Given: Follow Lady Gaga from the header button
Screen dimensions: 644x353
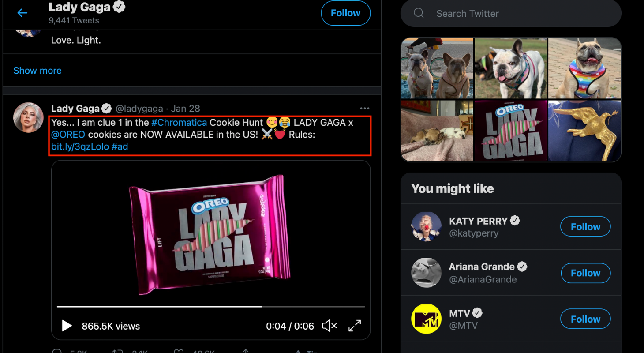Looking at the screenshot, I should (345, 13).
